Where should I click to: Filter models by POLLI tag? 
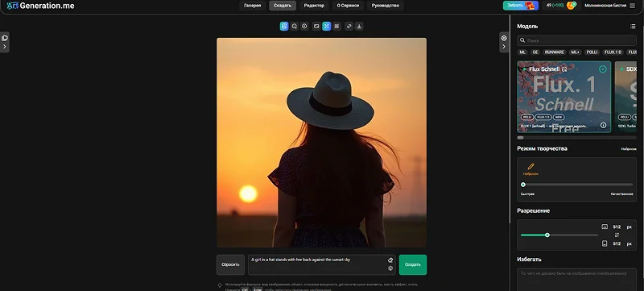592,52
